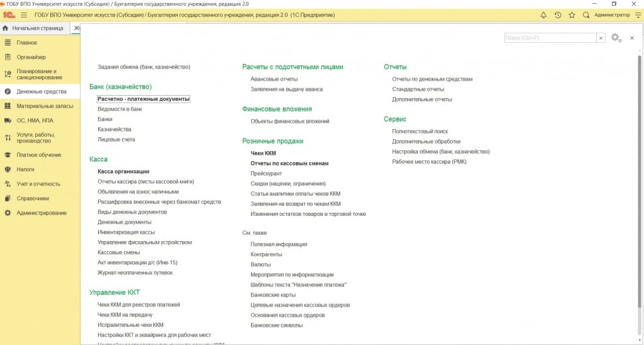Click the 1C logo icon
Image resolution: width=644 pixels, height=345 pixels.
[9, 15]
